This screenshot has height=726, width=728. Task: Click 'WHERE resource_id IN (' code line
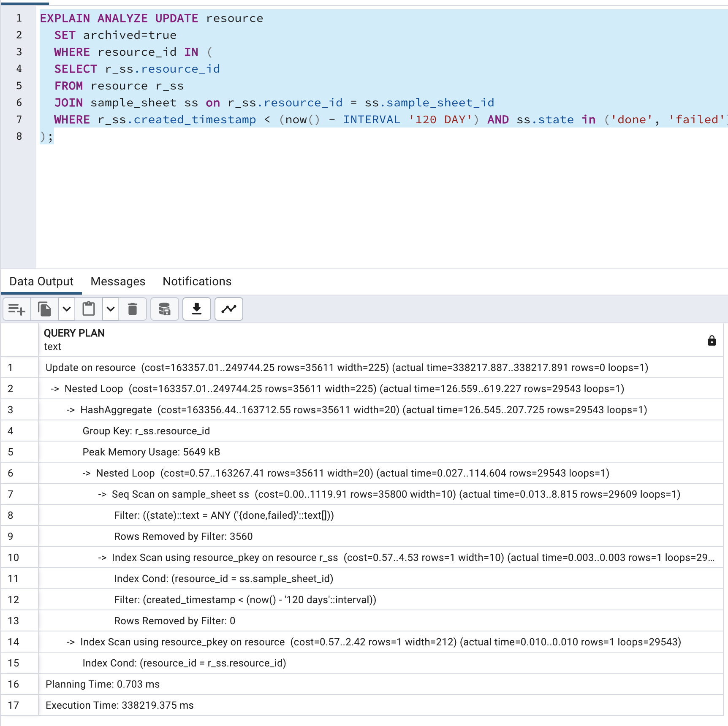133,52
